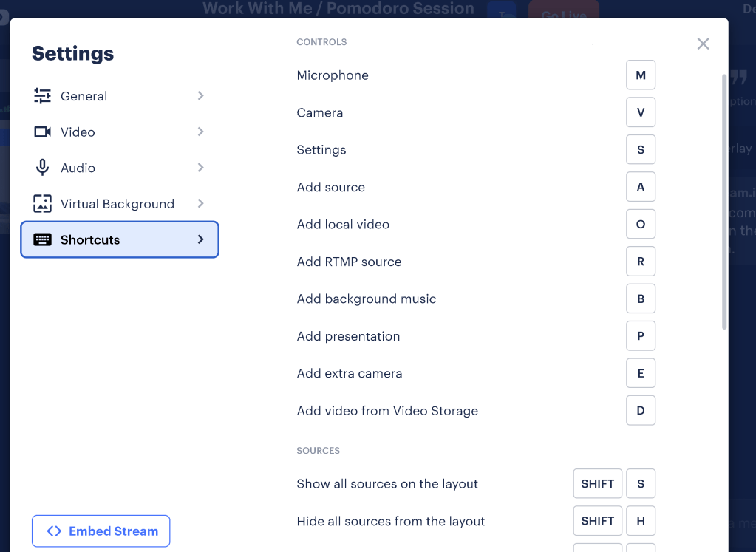The image size is (756, 552).
Task: Click Show all sources on the layout
Action: pyautogui.click(x=387, y=483)
